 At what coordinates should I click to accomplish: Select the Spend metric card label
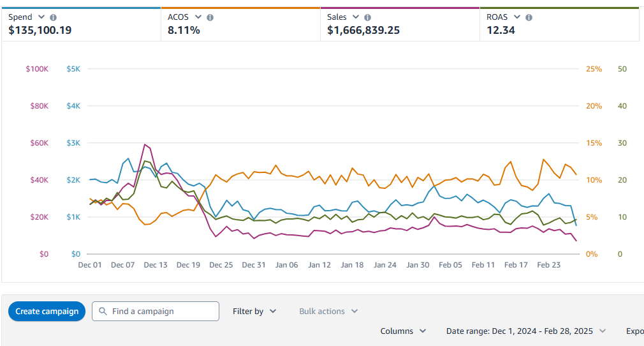(x=20, y=17)
